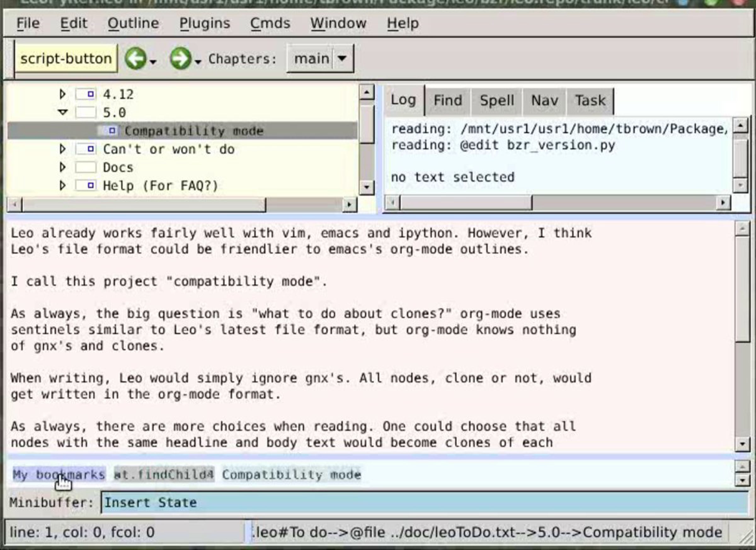Click log pane scroll right arrow
The width and height of the screenshot is (756, 550).
[723, 202]
